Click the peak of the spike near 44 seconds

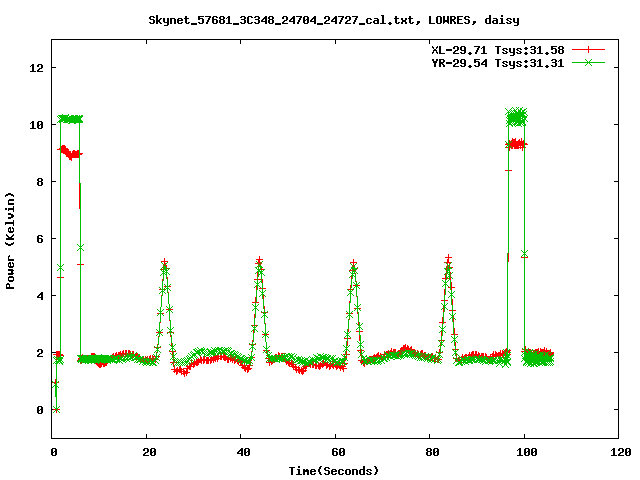pos(260,261)
